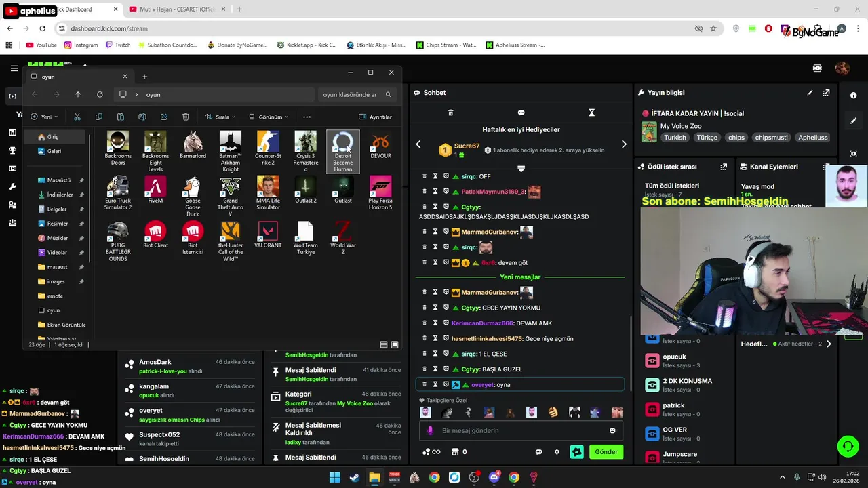Screen dimensions: 868x488
Task: Open the Bannerlord game icon
Action: 193,146
